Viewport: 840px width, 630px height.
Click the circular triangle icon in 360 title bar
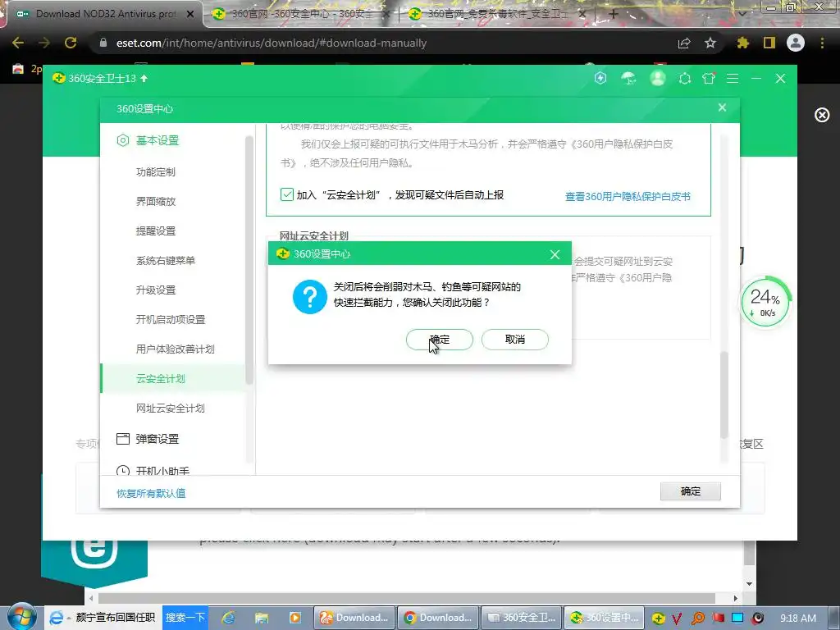click(685, 79)
